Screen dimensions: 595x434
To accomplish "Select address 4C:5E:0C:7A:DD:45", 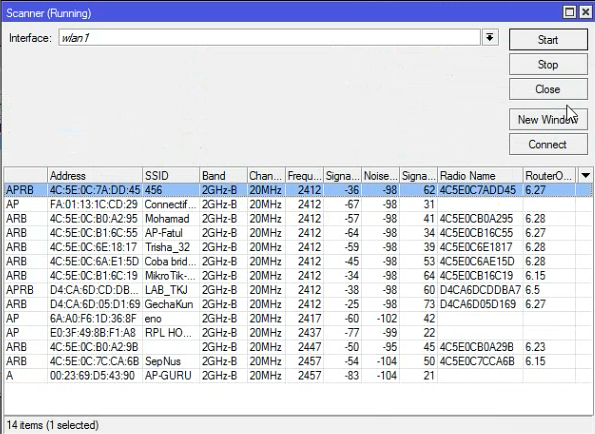I will [95, 190].
